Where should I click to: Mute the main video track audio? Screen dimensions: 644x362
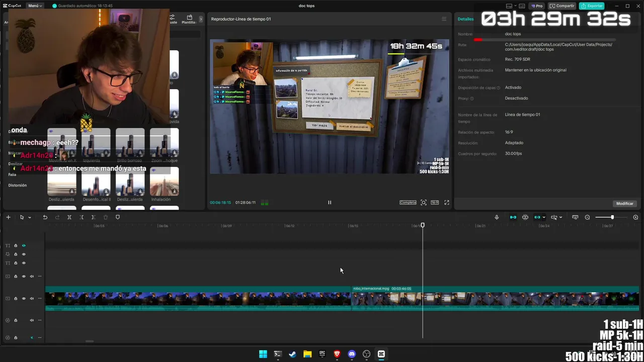[x=32, y=298]
